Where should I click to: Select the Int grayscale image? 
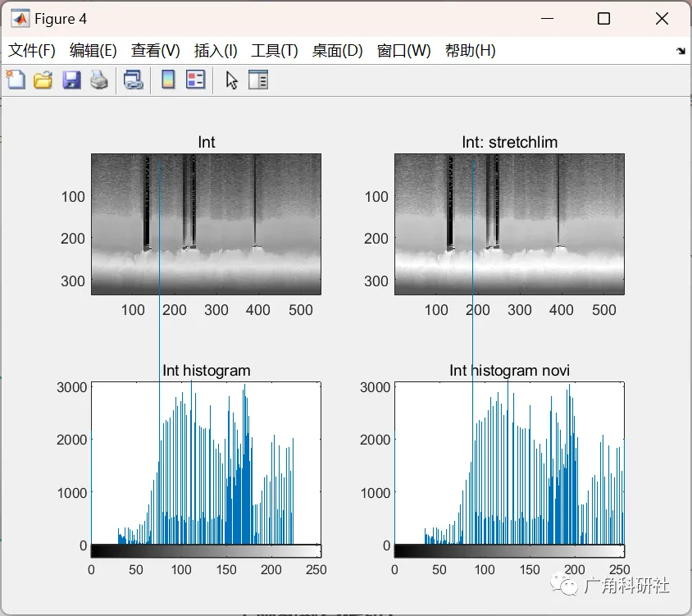(x=206, y=224)
